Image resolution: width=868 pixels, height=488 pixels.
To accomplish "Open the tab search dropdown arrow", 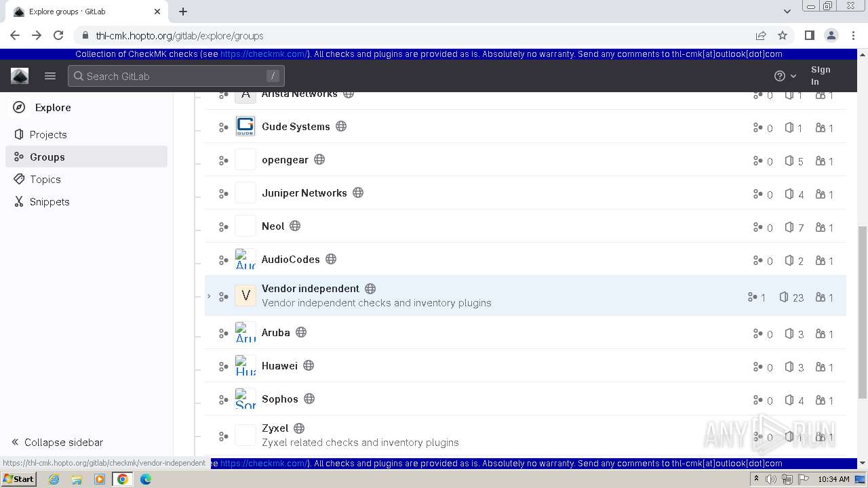I will click(x=787, y=12).
